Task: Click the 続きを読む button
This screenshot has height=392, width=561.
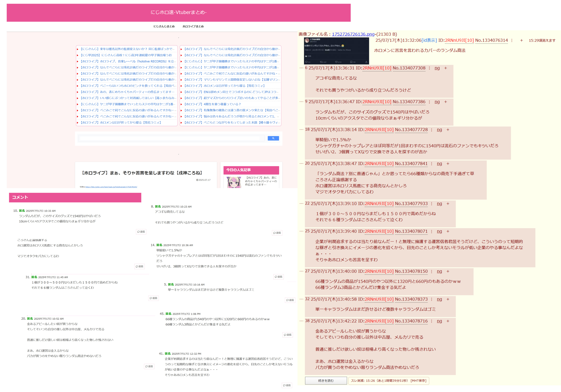Action: tap(326, 381)
